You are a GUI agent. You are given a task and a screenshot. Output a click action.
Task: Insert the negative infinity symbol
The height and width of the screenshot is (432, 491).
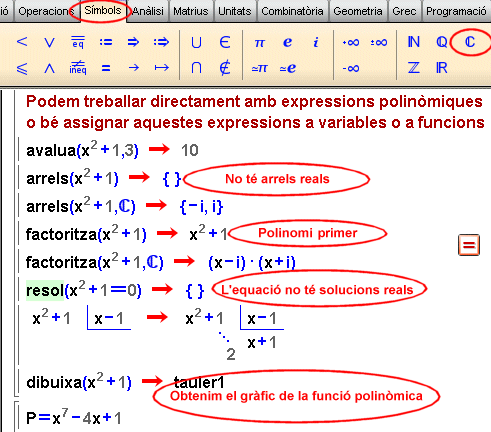(x=351, y=68)
